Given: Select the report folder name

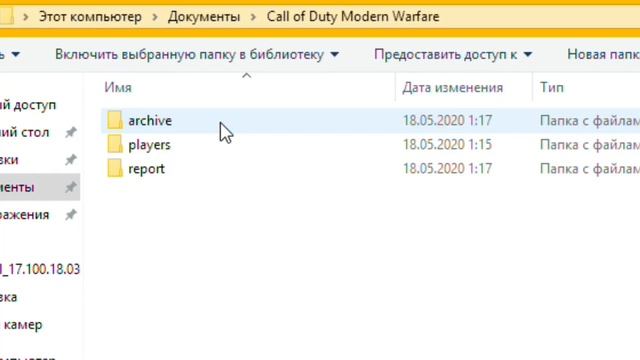Looking at the screenshot, I should (x=147, y=169).
